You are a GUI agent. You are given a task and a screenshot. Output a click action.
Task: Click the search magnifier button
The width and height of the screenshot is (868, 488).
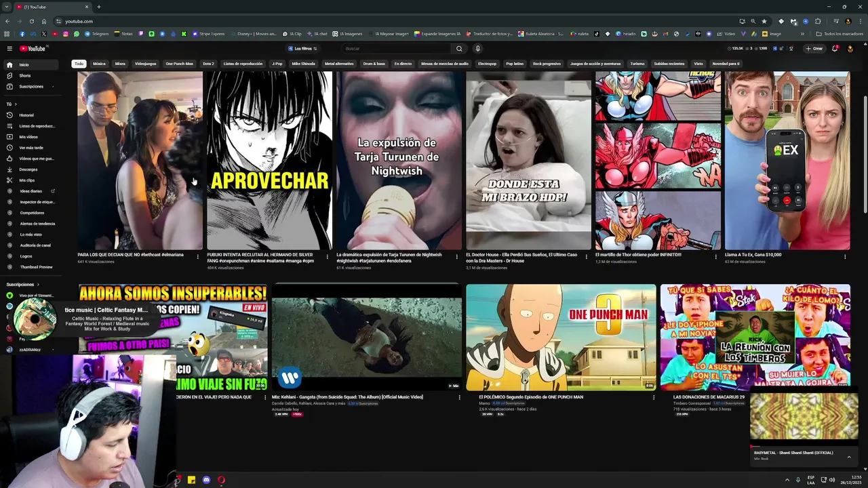click(459, 49)
